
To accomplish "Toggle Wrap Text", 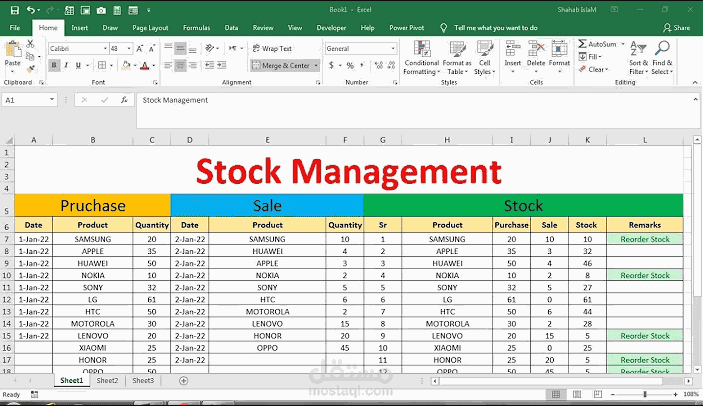I will pos(272,48).
